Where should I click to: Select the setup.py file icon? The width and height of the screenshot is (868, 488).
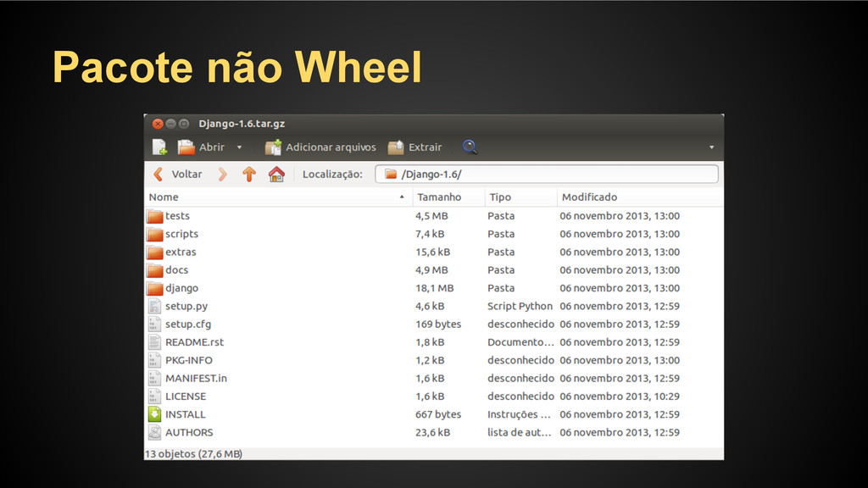[154, 306]
